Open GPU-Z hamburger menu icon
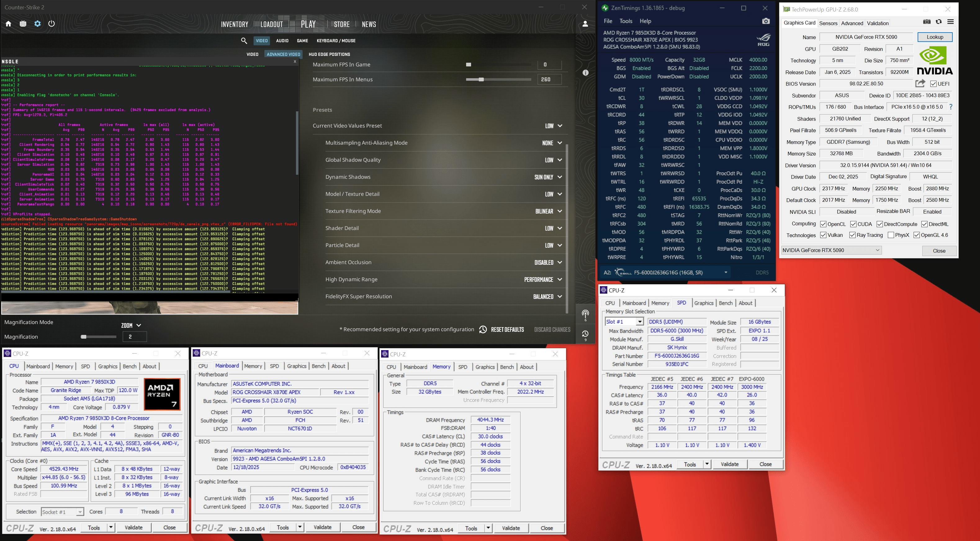This screenshot has width=980, height=541. (x=950, y=22)
